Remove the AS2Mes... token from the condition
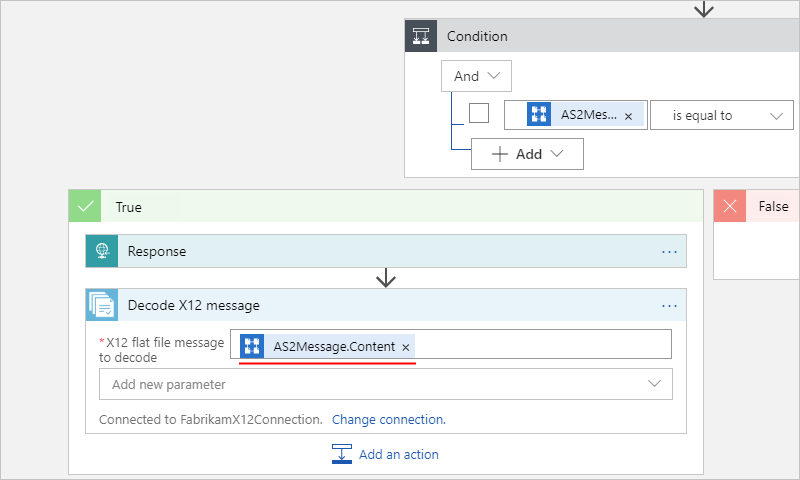 [628, 116]
